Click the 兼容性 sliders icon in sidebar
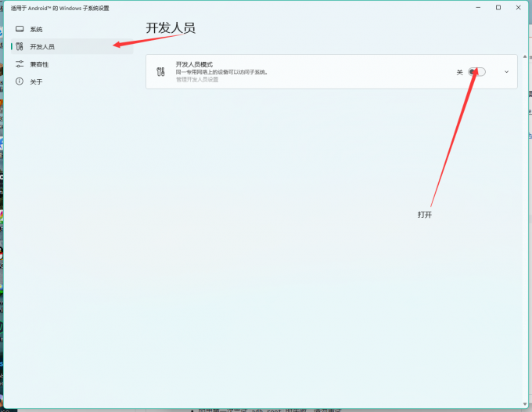 pyautogui.click(x=20, y=64)
